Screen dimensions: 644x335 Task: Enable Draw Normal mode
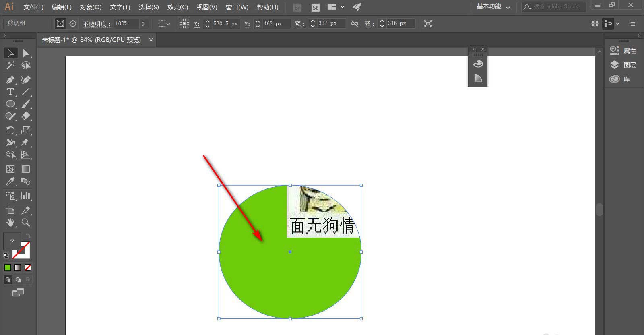pos(8,279)
